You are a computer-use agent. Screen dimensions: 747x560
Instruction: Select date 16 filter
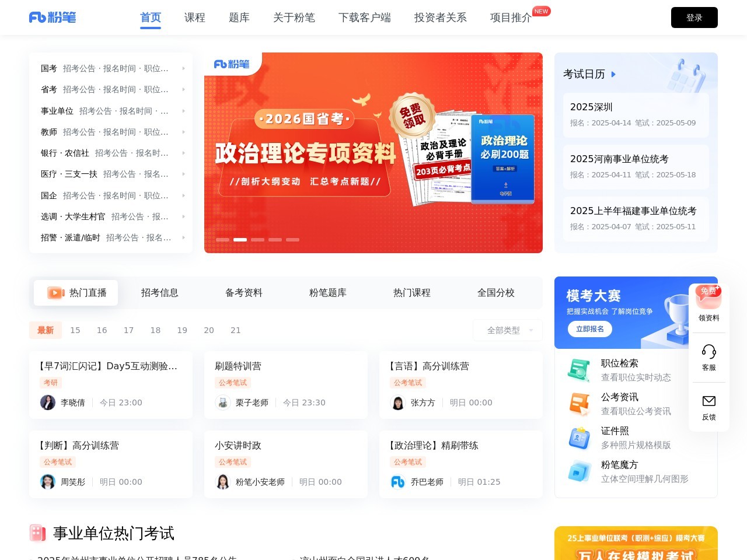tap(102, 330)
